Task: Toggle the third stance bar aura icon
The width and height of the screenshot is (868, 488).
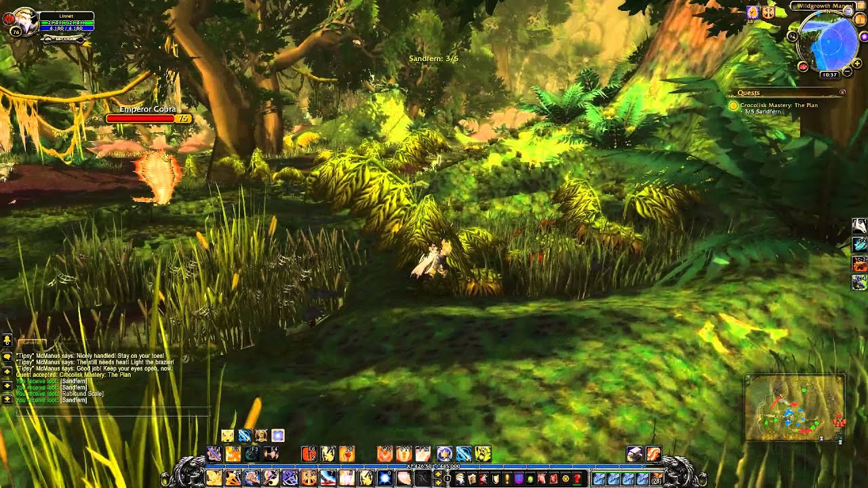Action: [261, 435]
